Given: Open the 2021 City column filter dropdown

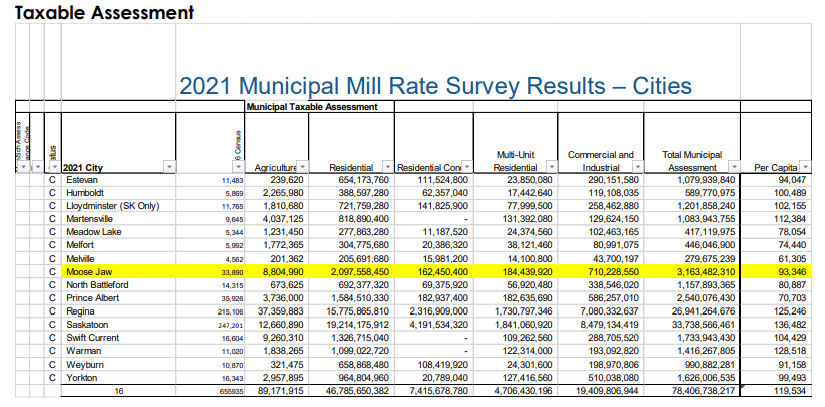Looking at the screenshot, I should [169, 167].
